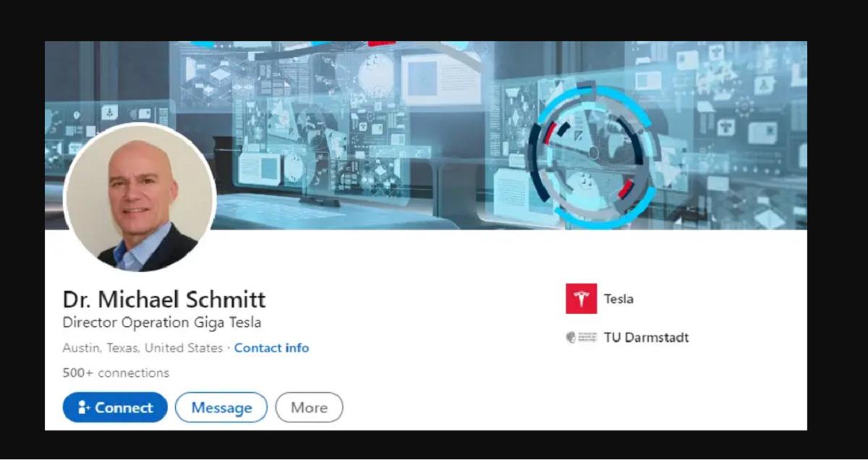The width and height of the screenshot is (868, 463).
Task: Click the Dr. Michael Schmitt name heading
Action: (164, 299)
